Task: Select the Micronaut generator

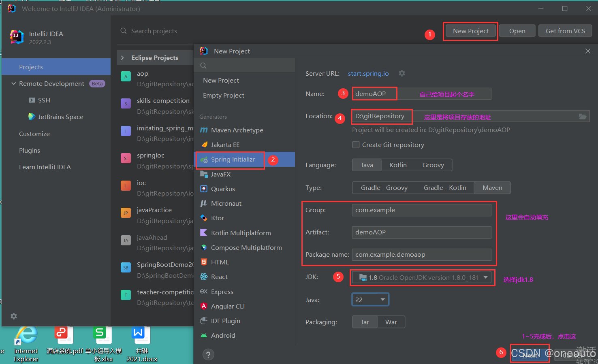Action: pos(225,203)
